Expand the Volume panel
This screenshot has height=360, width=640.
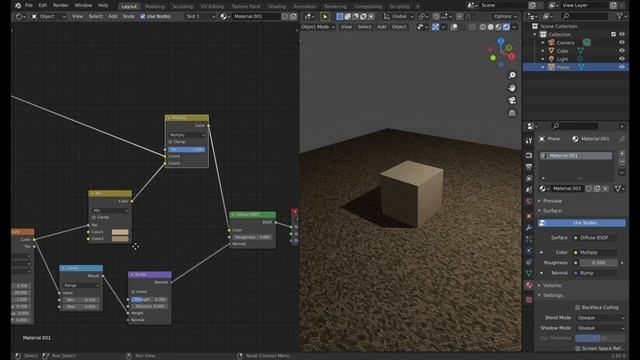click(x=551, y=286)
